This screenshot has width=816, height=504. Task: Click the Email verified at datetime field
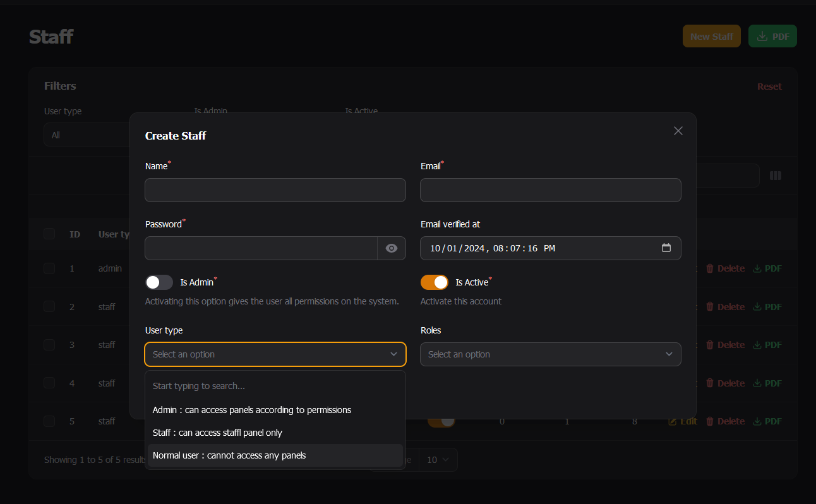tap(551, 248)
